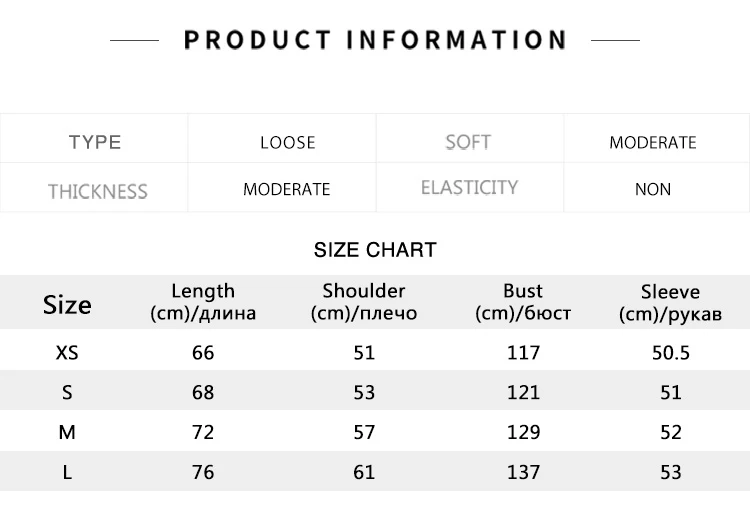Viewport: 750px width, 522px height.
Task: Click the SIZE CHART title
Action: pyautogui.click(x=375, y=250)
